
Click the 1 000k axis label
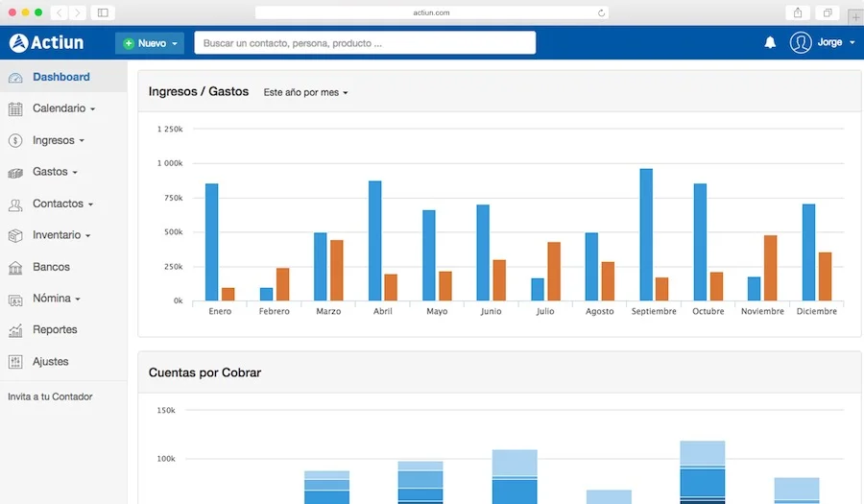pyautogui.click(x=170, y=163)
